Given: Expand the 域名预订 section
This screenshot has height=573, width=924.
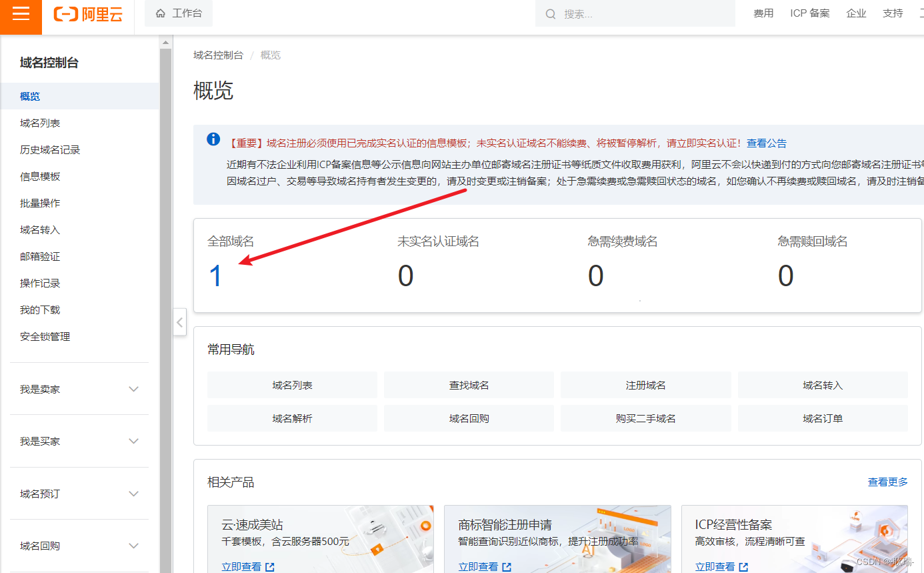Looking at the screenshot, I should point(133,494).
